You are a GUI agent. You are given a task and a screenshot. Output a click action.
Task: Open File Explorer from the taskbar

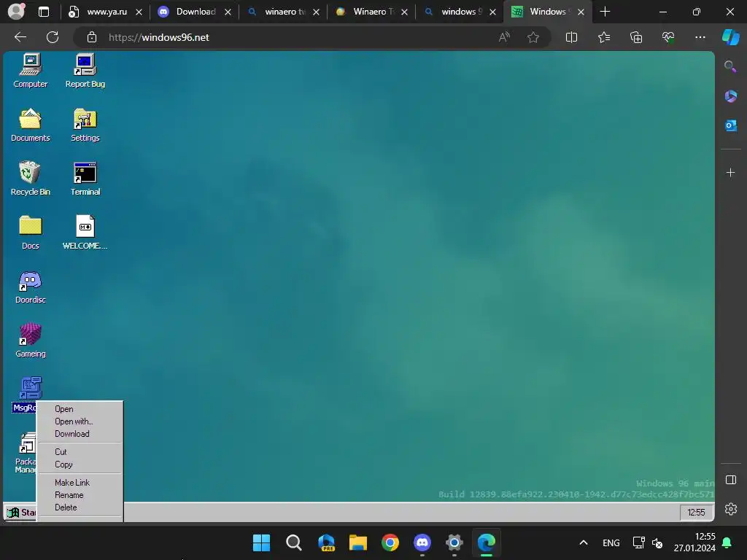pos(357,542)
